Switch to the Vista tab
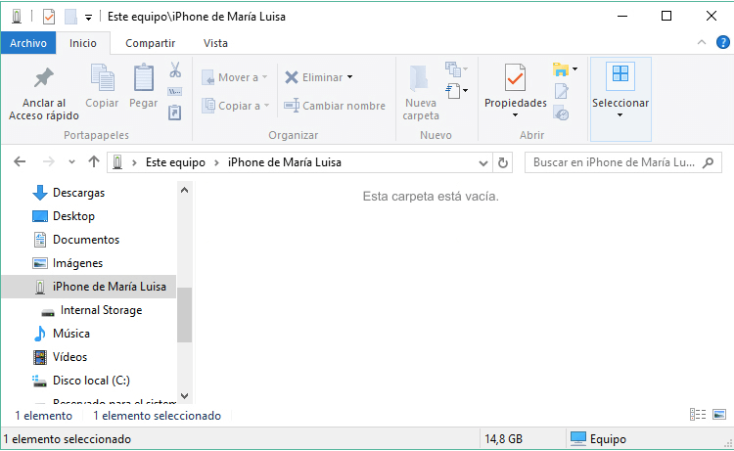This screenshot has width=734, height=451. tap(215, 43)
